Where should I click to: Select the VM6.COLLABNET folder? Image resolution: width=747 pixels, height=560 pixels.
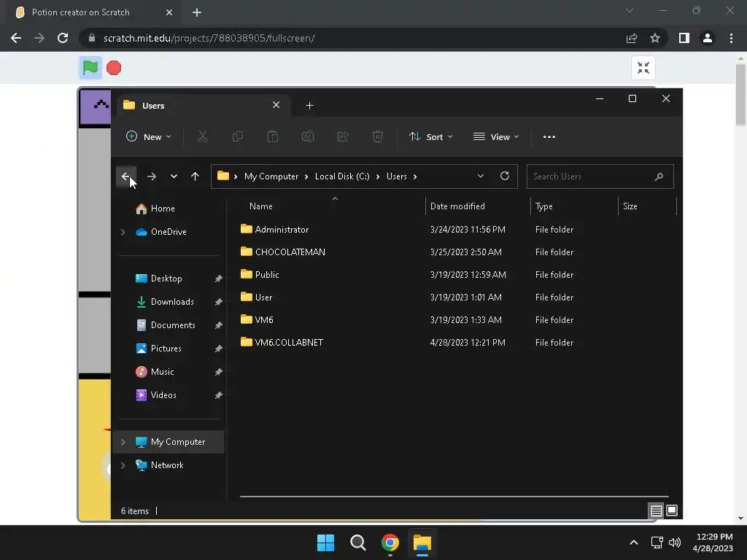pyautogui.click(x=289, y=343)
